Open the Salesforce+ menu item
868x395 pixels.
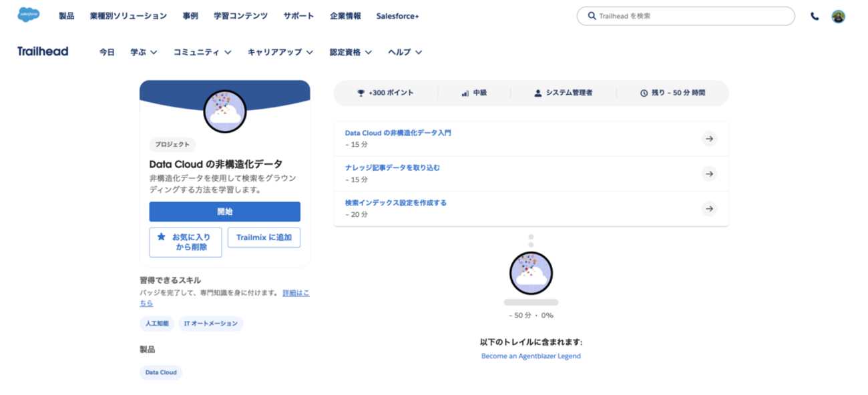tap(397, 16)
